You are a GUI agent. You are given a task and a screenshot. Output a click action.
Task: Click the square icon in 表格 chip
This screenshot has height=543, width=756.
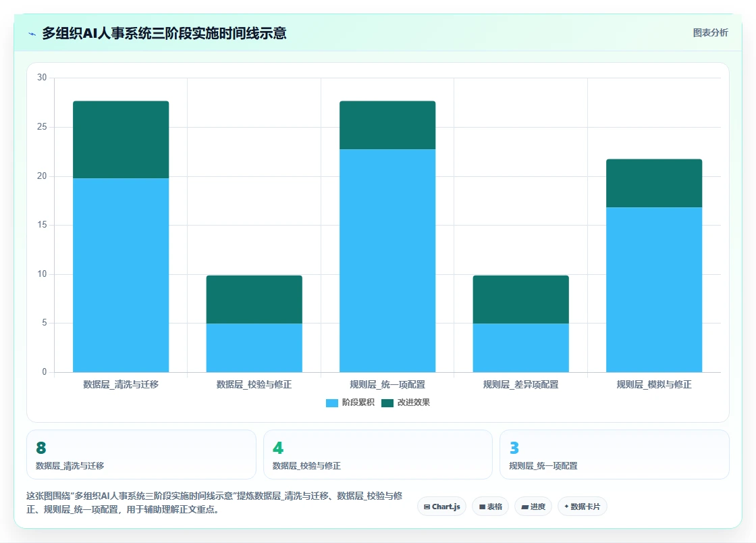[482, 507]
